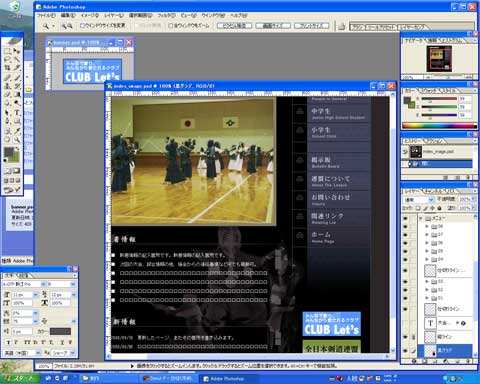Select the Path Selection tool

pyautogui.click(x=7, y=113)
